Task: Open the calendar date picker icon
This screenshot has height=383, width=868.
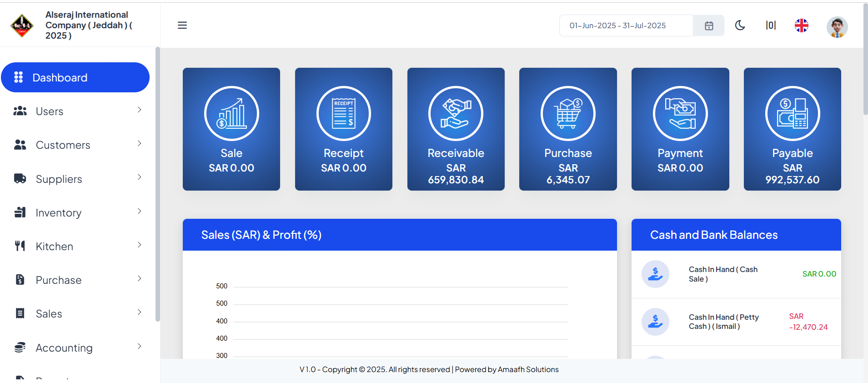Action: click(708, 26)
